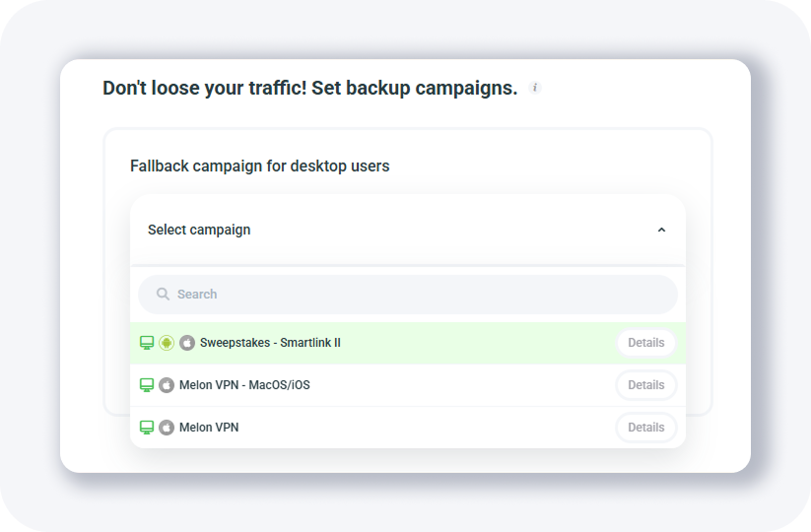
Task: View Details for Melon VPN - MacOS/iOS
Action: (645, 385)
